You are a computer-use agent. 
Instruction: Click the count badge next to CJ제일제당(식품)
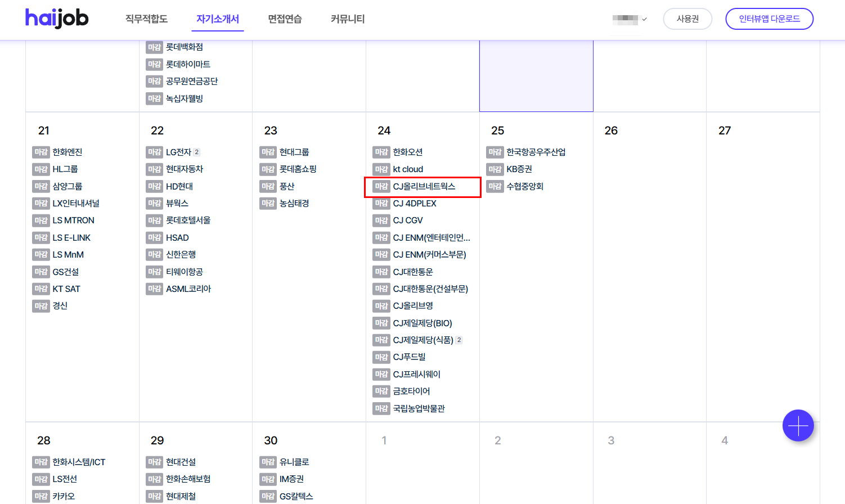tap(459, 340)
